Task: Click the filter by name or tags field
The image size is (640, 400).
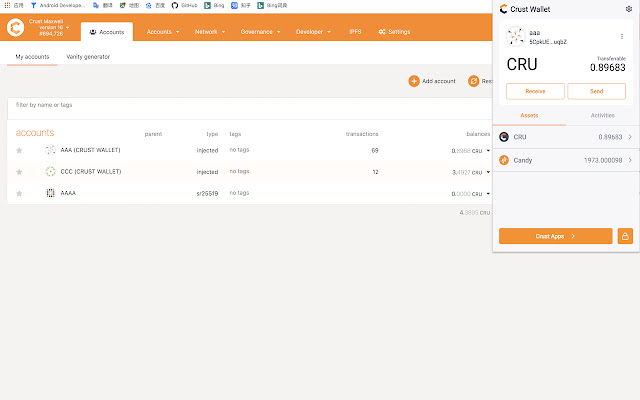Action: click(x=200, y=105)
